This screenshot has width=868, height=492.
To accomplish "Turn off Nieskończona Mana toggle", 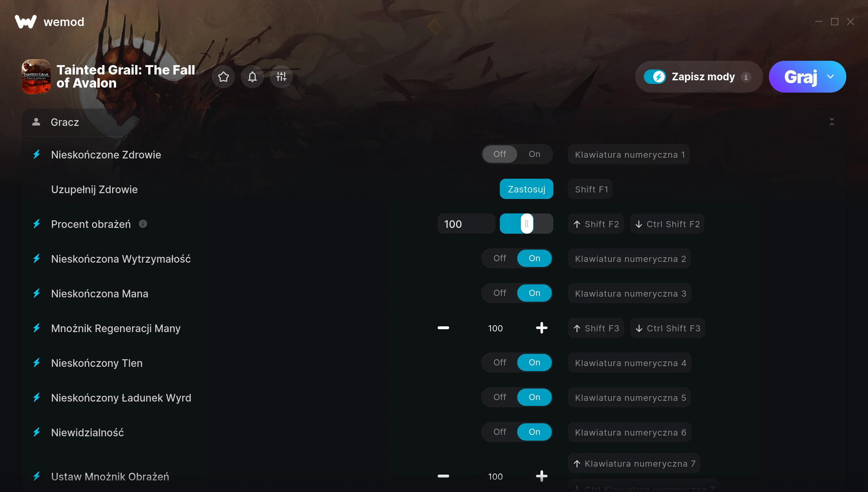I will [x=500, y=293].
